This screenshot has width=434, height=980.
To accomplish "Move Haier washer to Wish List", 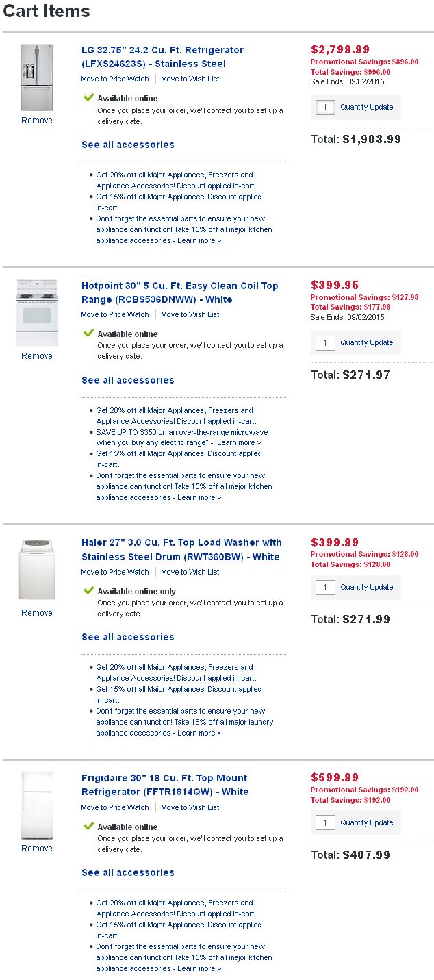I will pyautogui.click(x=190, y=573).
